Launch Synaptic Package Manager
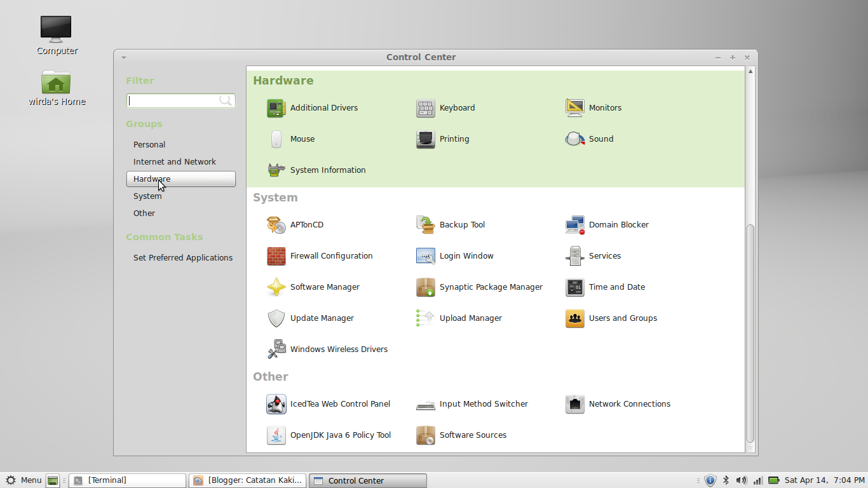The image size is (868, 488). 491,287
